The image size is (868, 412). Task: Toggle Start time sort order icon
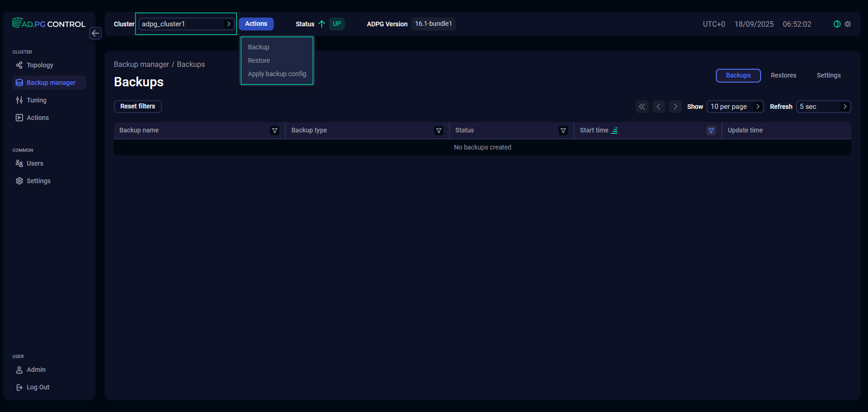pyautogui.click(x=614, y=131)
